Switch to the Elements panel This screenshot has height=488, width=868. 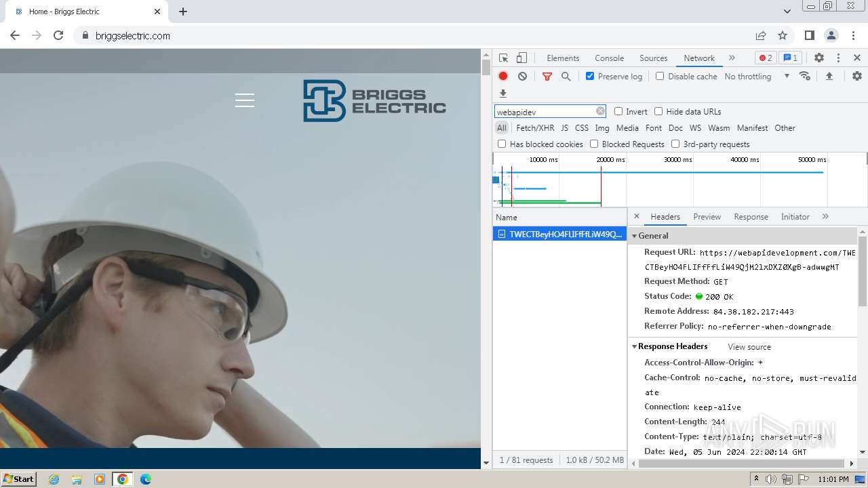point(563,58)
